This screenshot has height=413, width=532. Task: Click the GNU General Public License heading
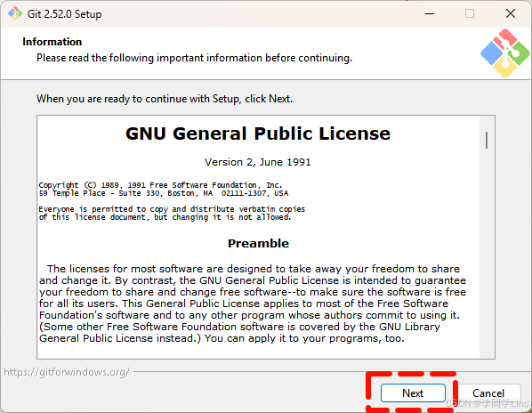(258, 134)
